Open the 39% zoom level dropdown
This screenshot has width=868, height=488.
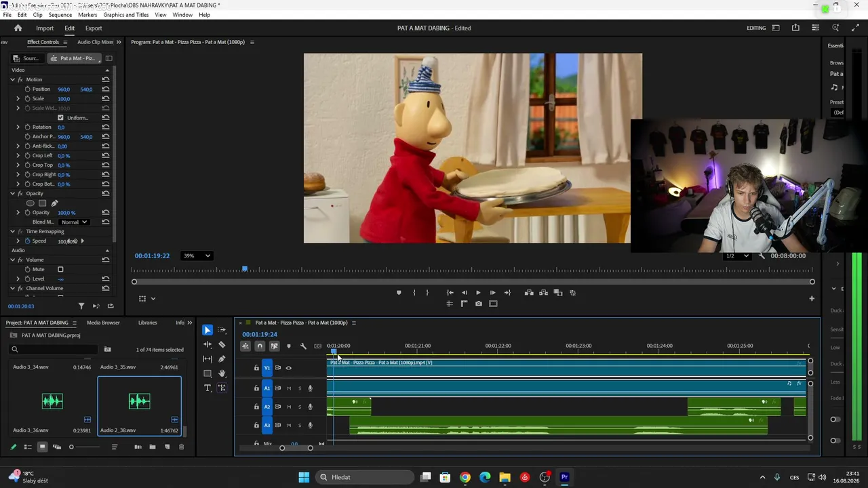pyautogui.click(x=197, y=256)
